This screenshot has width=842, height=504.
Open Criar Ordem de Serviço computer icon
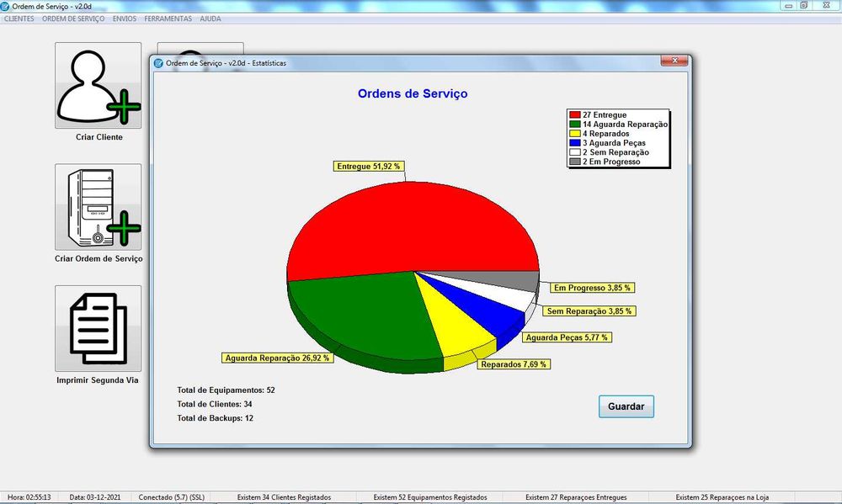click(99, 207)
